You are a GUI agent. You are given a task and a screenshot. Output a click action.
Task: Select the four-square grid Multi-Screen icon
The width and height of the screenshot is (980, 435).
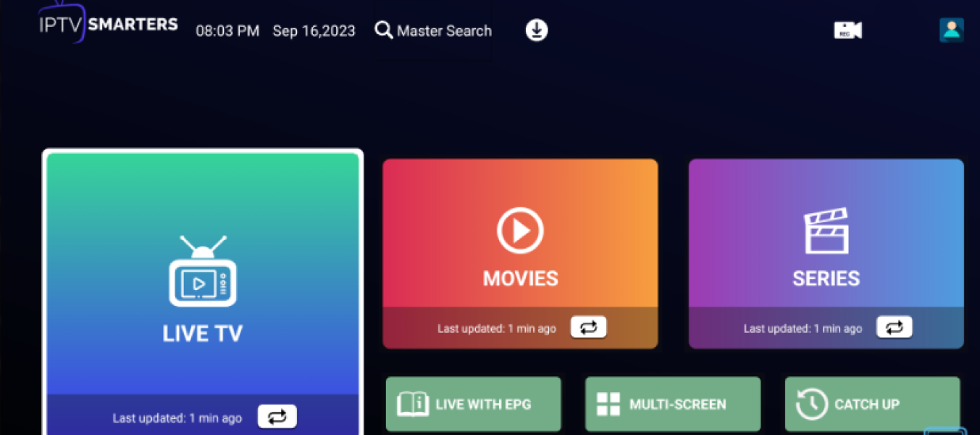click(608, 404)
